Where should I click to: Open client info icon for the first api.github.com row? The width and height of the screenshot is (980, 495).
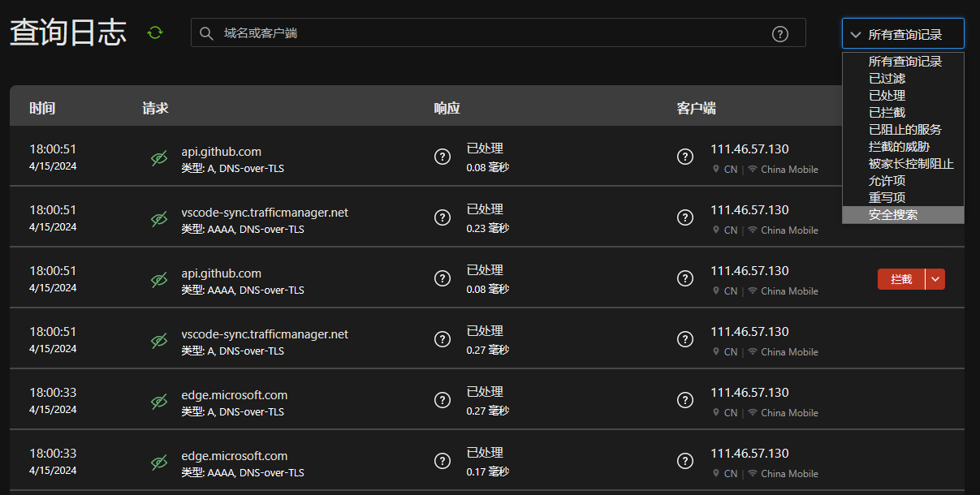click(685, 157)
